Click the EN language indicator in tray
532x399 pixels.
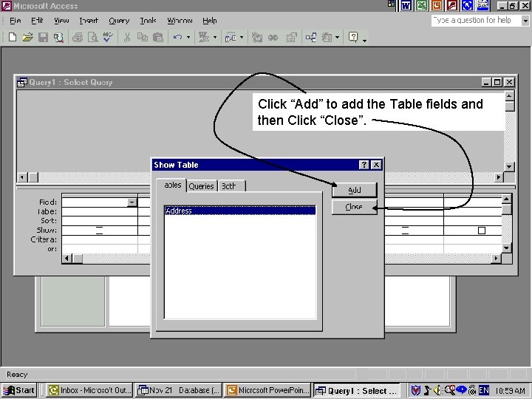(x=484, y=390)
